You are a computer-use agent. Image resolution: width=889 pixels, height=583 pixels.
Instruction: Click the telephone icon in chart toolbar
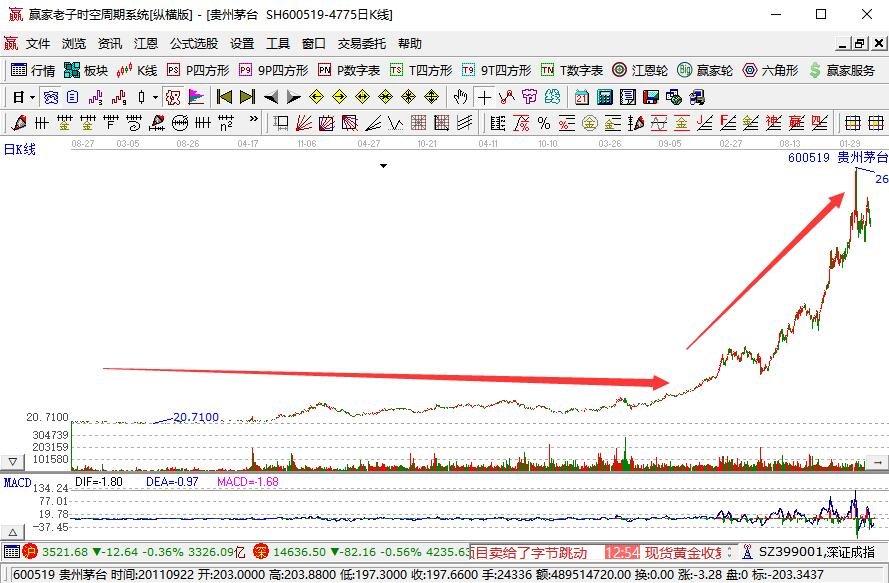[x=51, y=98]
